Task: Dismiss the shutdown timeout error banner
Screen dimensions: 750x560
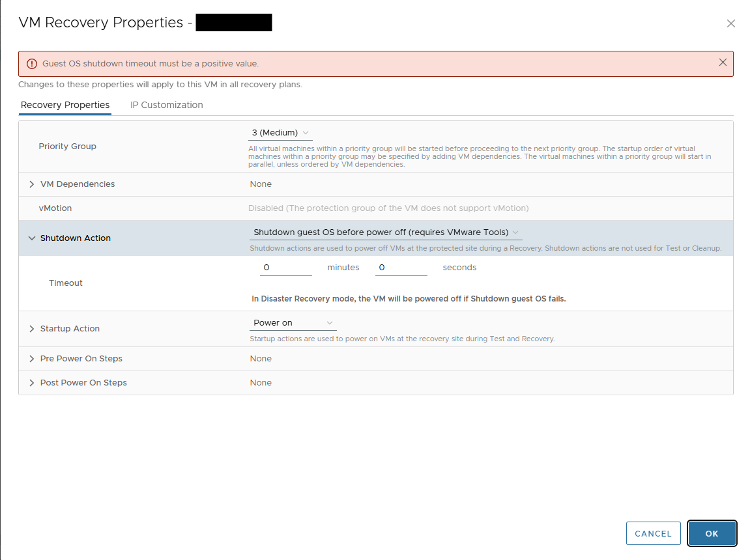Action: (x=723, y=63)
